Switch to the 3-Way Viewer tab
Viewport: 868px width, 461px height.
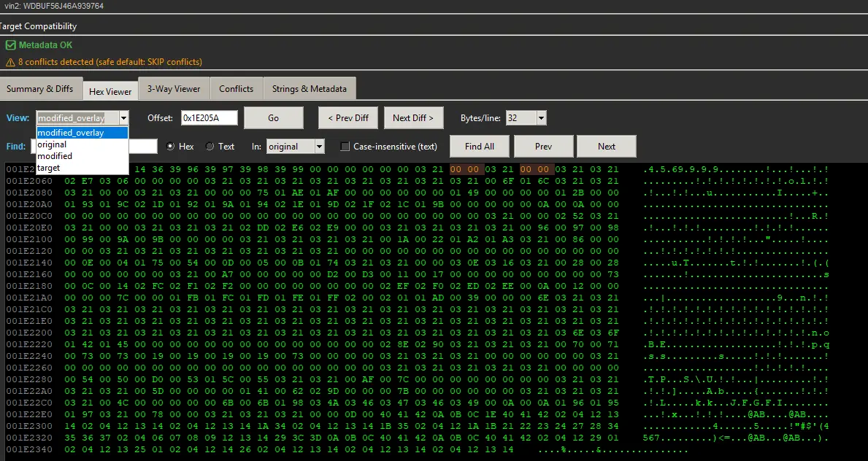(173, 88)
